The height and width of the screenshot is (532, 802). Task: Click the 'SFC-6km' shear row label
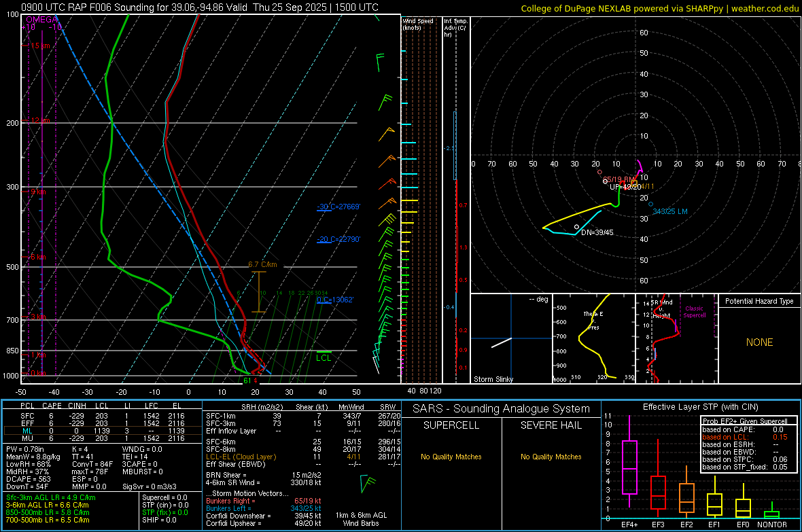[x=220, y=442]
